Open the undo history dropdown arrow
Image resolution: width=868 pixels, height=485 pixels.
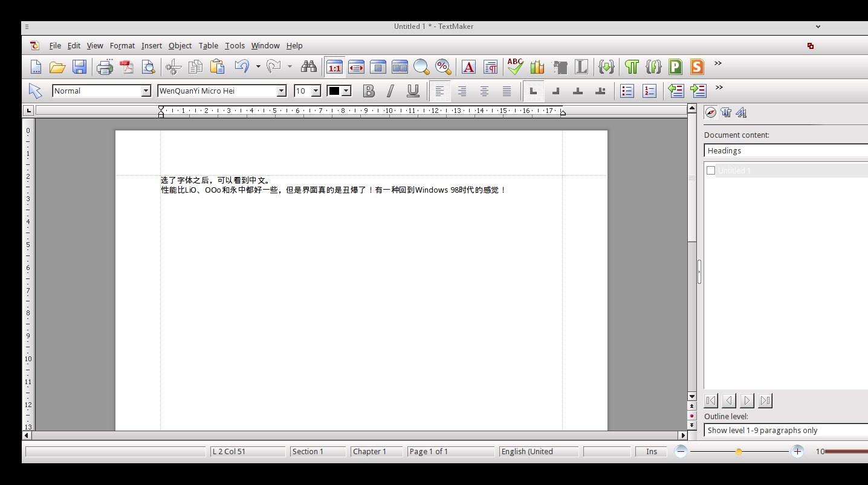click(x=258, y=66)
